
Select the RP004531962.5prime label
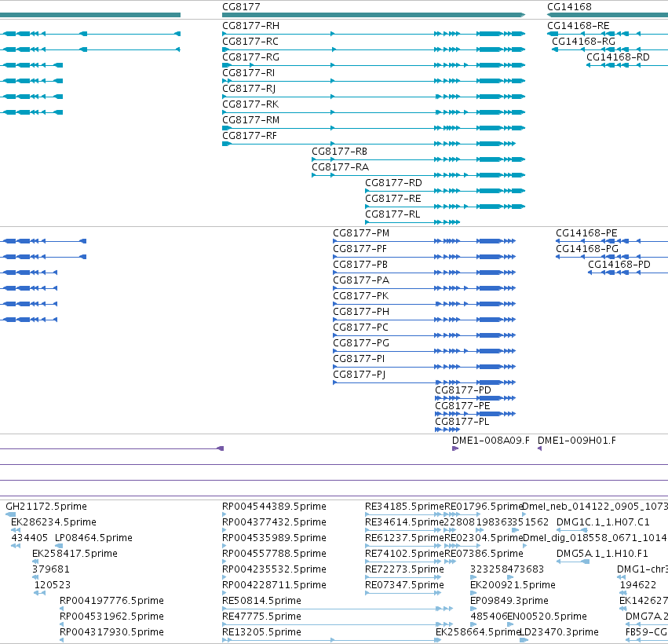[x=111, y=617]
